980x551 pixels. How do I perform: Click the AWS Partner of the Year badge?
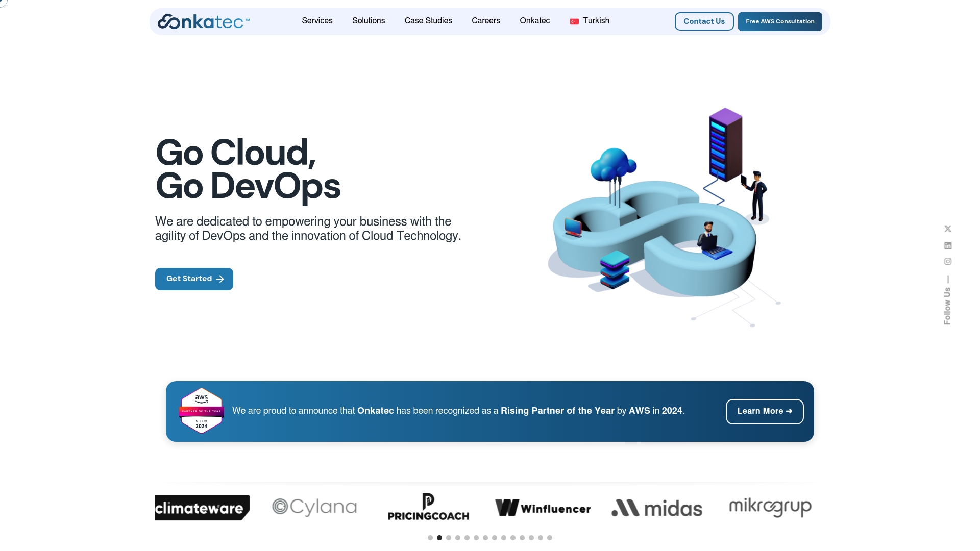tap(202, 411)
